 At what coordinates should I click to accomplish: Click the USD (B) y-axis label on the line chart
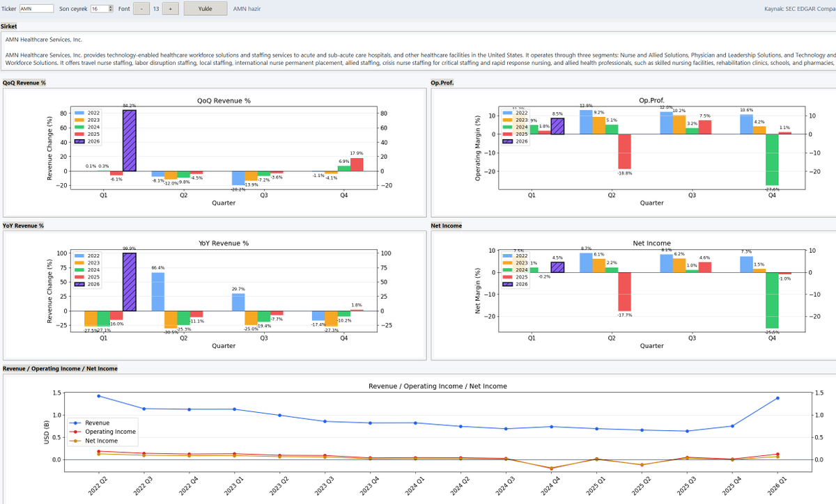pyautogui.click(x=47, y=432)
